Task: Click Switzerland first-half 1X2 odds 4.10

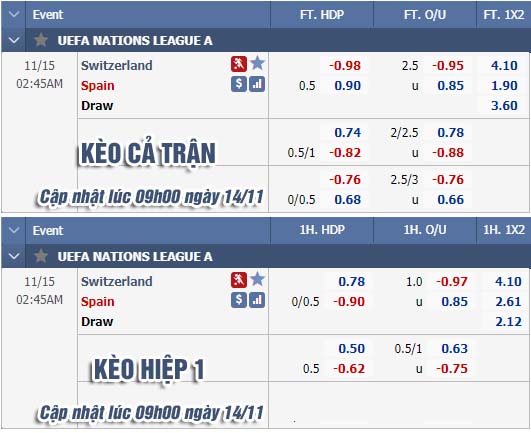Action: coord(508,282)
